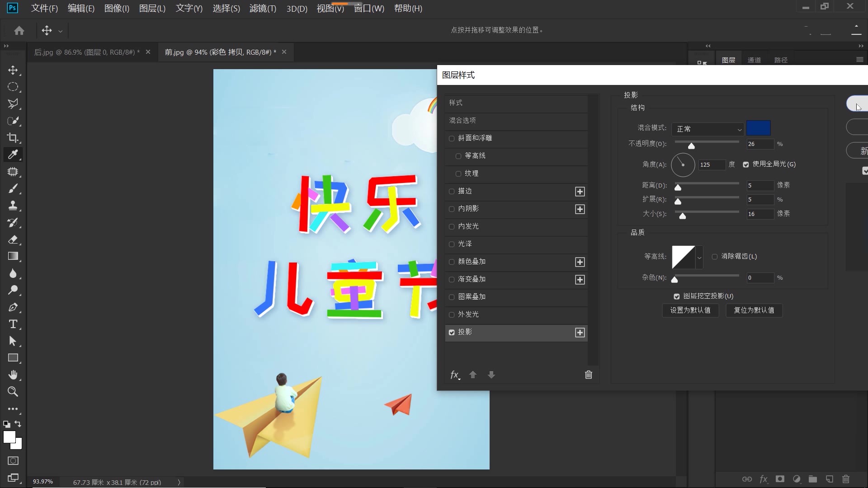Select the Rectangle shape tool

13,358
